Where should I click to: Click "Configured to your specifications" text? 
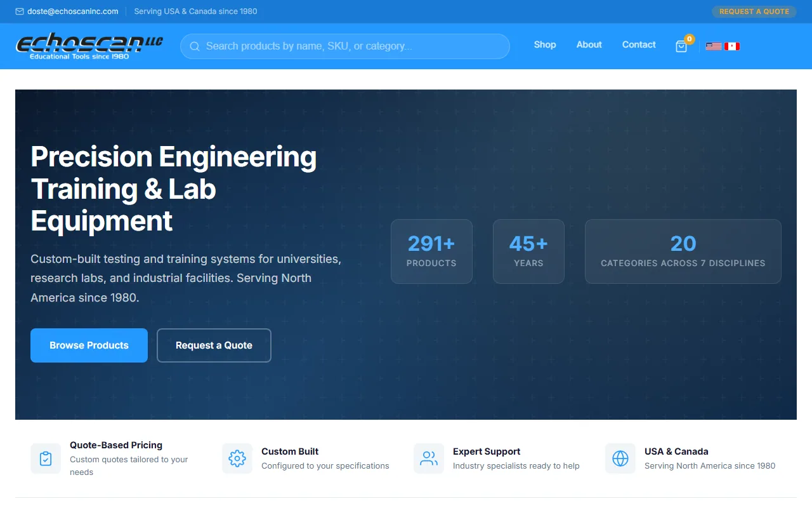[x=325, y=465]
